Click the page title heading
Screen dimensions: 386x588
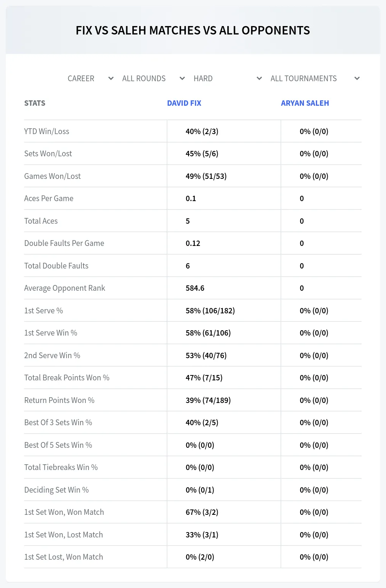(x=193, y=30)
